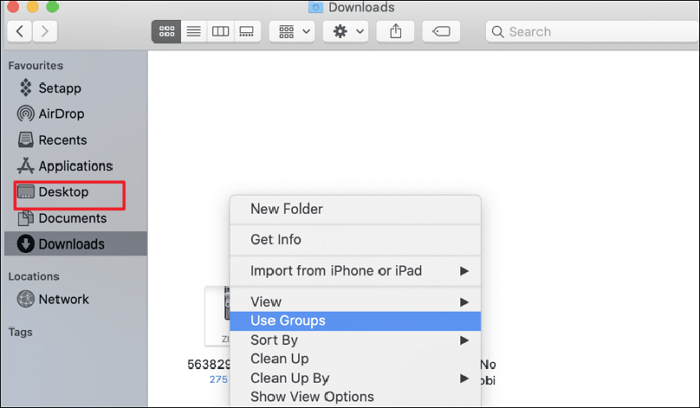Open the group-by dropdown in toolbar
The width and height of the screenshot is (700, 408).
[x=294, y=31]
